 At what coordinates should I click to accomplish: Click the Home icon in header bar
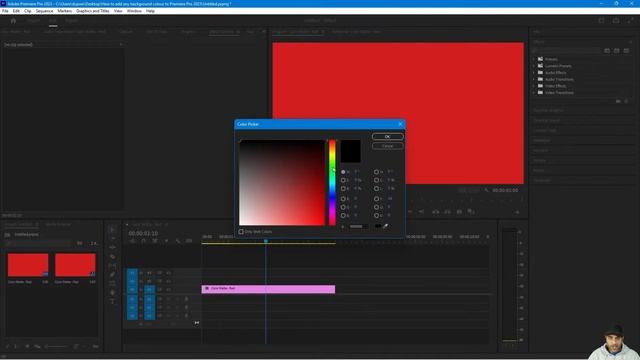tap(13, 20)
